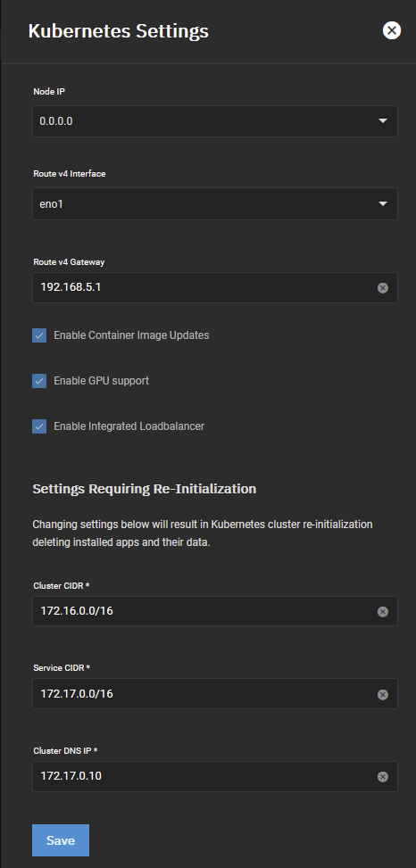Click the Node IP label
Screen dimensions: 416x868
[49, 91]
